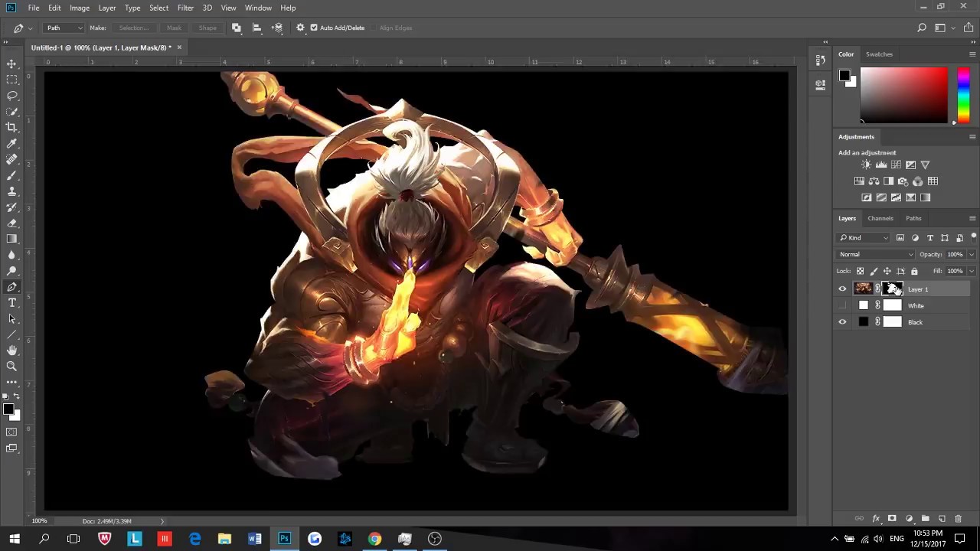Select the Zoom tool

point(11,366)
